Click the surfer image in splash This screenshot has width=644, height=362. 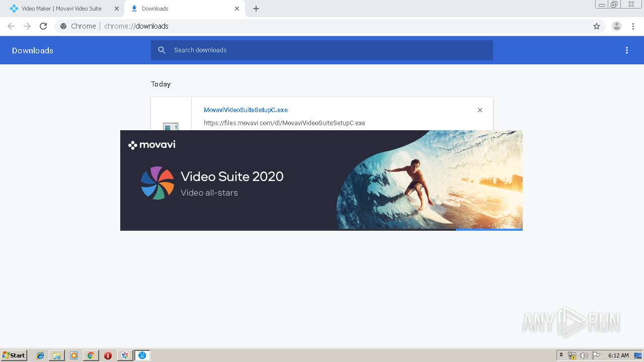(430, 179)
